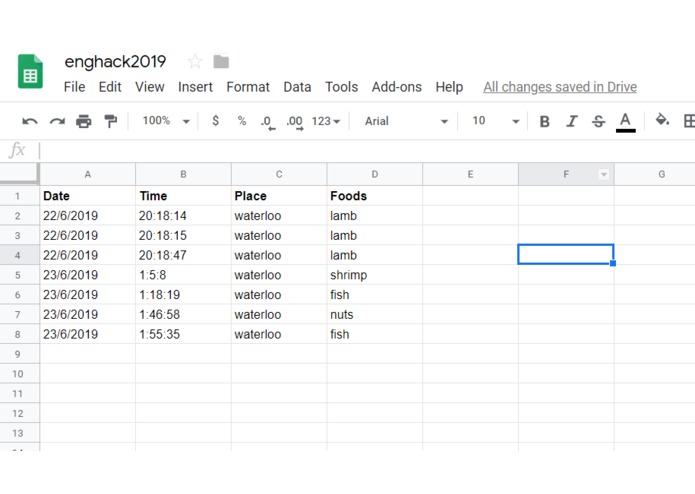This screenshot has height=494, width=695.
Task: Star the enghack2019 document
Action: pyautogui.click(x=195, y=61)
